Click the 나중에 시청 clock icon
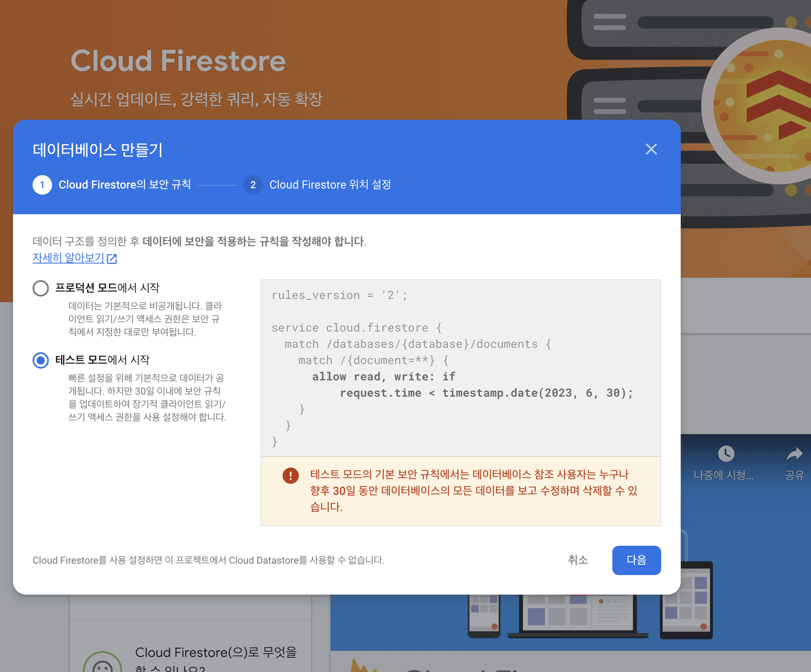This screenshot has width=811, height=672. tap(726, 454)
